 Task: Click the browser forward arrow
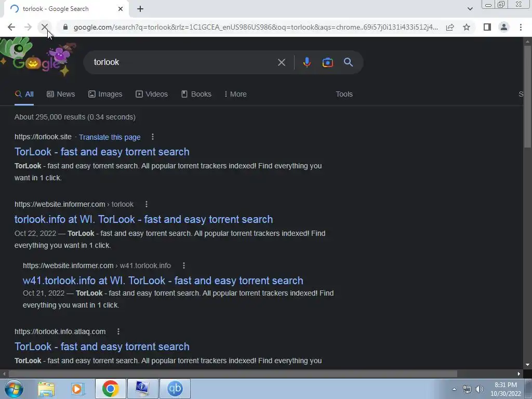pos(28,27)
